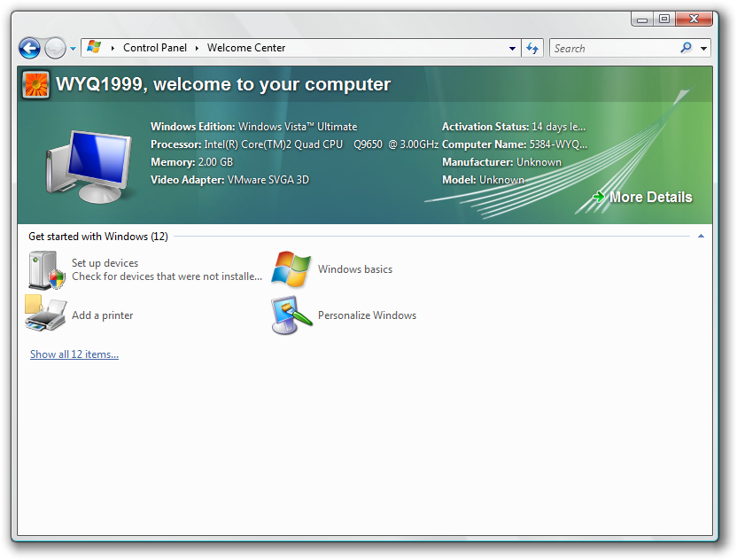Click the magnifying glass search icon

tap(686, 48)
